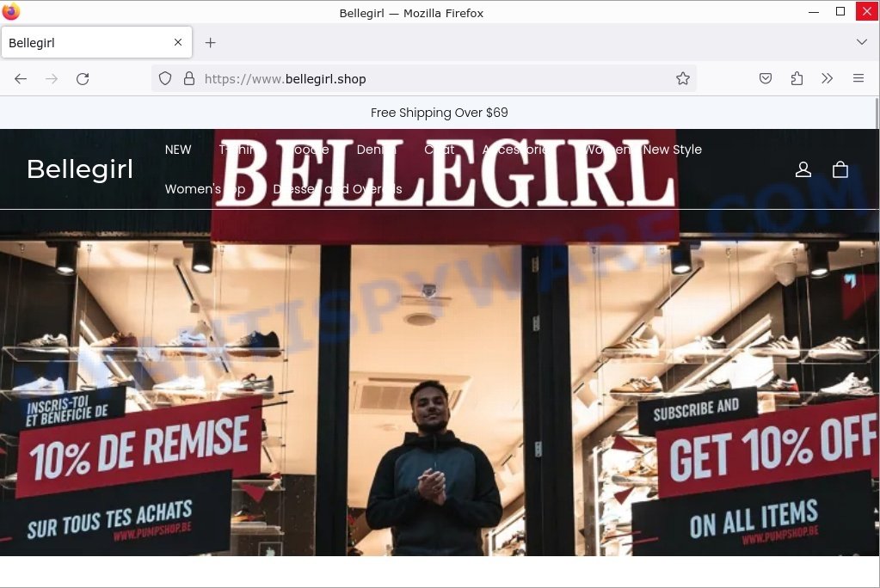The image size is (880, 588).
Task: Select the Bellegirl browser tab
Action: pyautogui.click(x=96, y=42)
